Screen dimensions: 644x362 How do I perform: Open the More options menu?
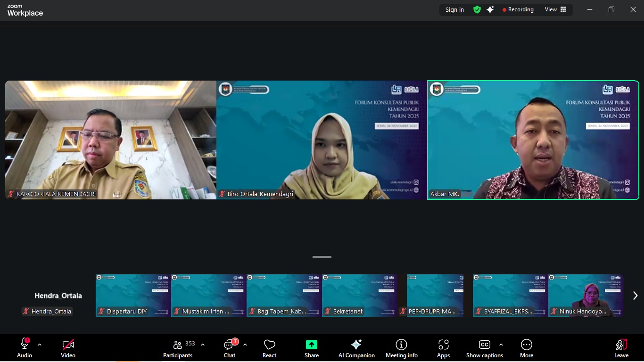click(x=527, y=348)
